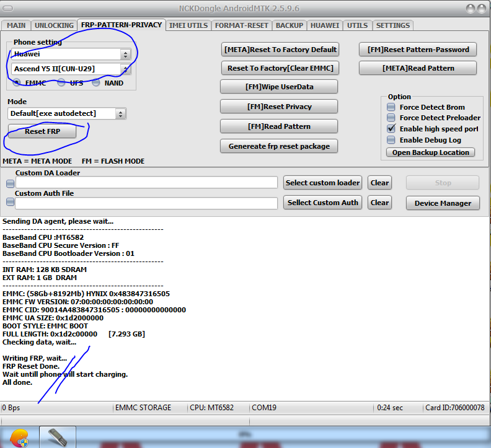Clear the custom DA loader path

tap(379, 183)
